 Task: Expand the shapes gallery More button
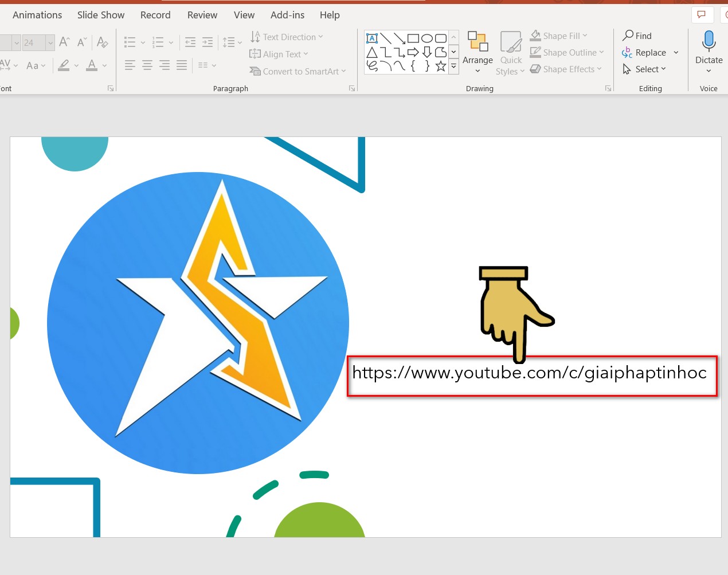point(454,67)
